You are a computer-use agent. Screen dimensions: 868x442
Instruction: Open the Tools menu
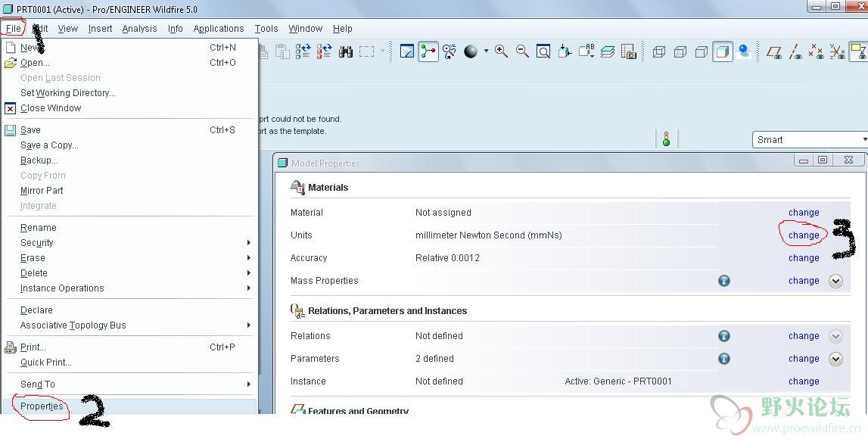coord(266,29)
